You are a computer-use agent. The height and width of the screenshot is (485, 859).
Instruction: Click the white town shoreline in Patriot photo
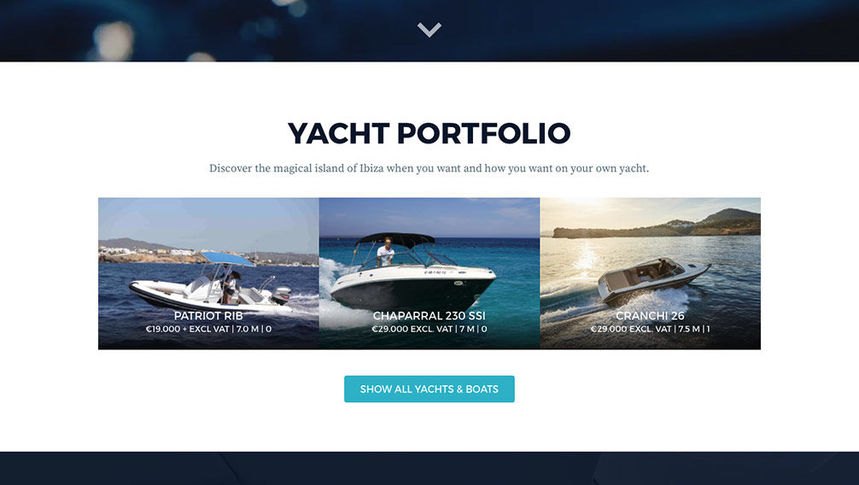[x=148, y=253]
